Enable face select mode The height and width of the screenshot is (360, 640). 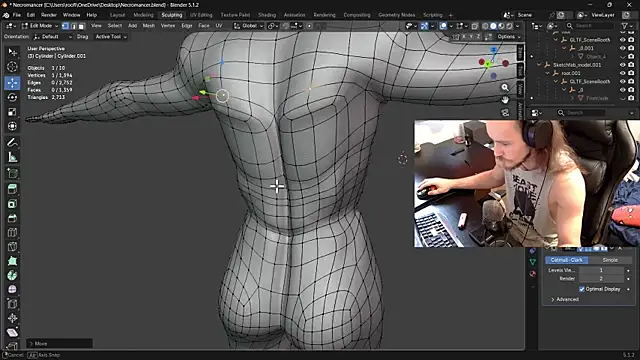[82, 26]
